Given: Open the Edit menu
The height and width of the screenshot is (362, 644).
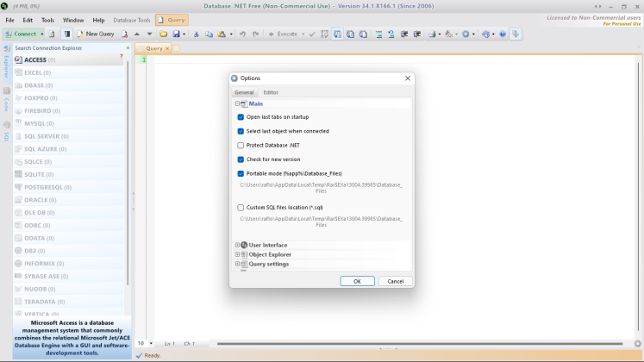Looking at the screenshot, I should click(28, 20).
